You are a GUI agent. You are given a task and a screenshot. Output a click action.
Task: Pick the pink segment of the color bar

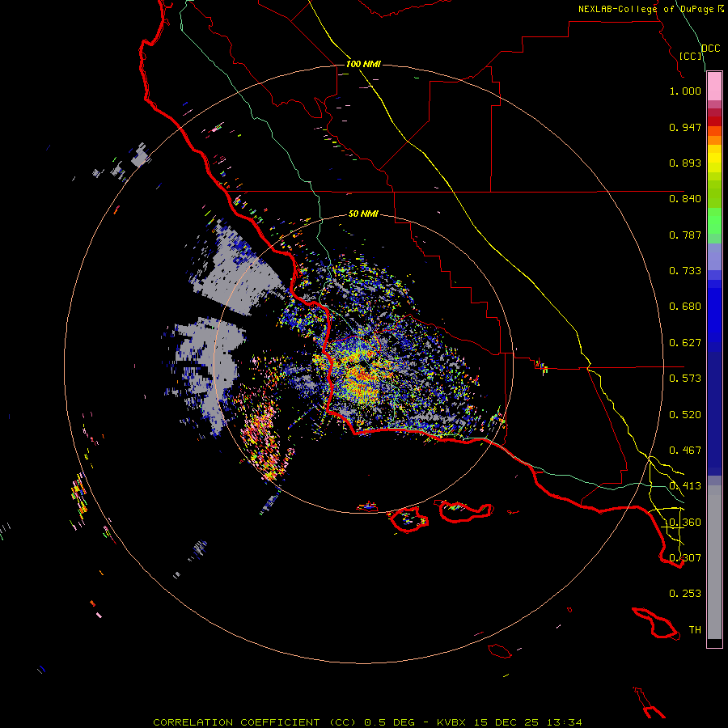tap(714, 86)
